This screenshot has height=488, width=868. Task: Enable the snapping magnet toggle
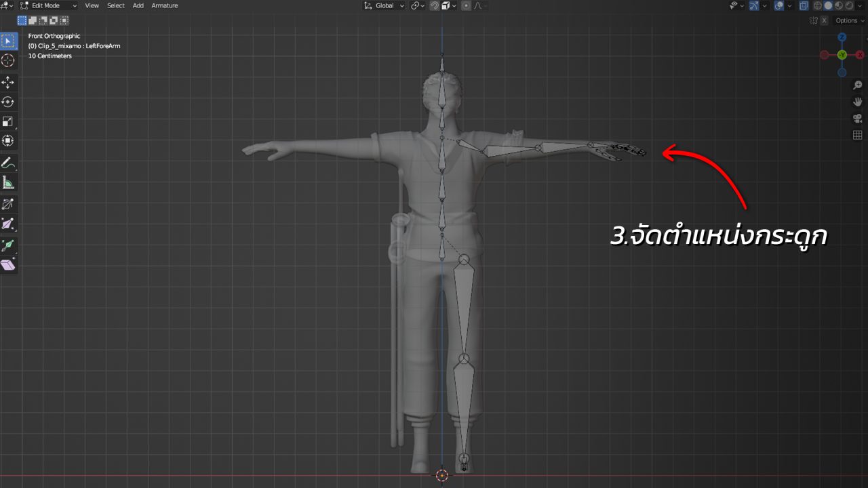coord(435,5)
